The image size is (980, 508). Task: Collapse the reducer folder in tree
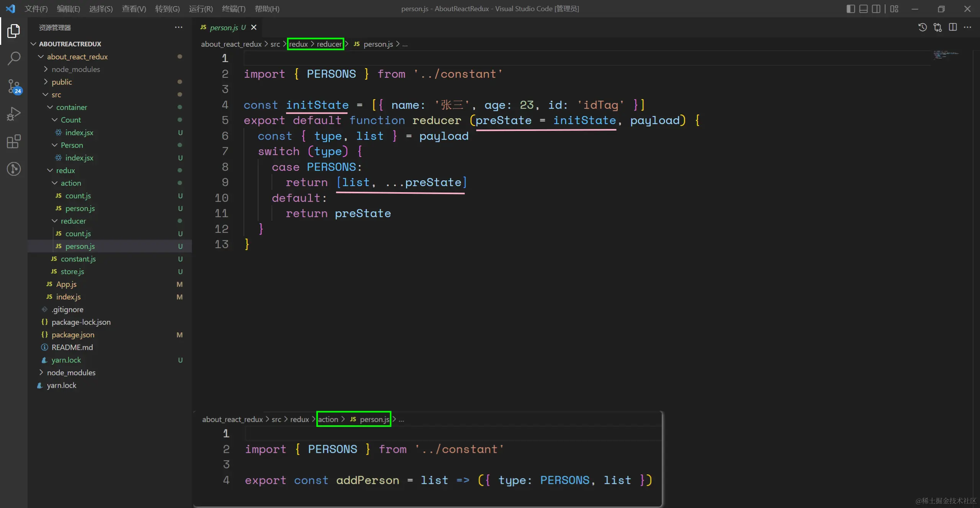73,221
